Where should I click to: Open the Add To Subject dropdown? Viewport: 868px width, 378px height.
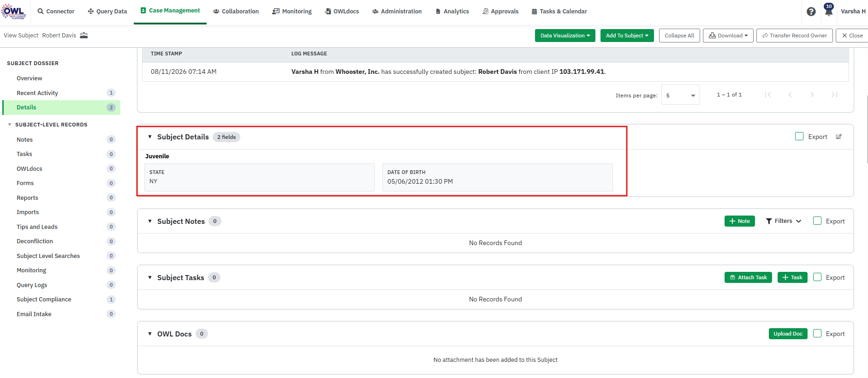[627, 36]
